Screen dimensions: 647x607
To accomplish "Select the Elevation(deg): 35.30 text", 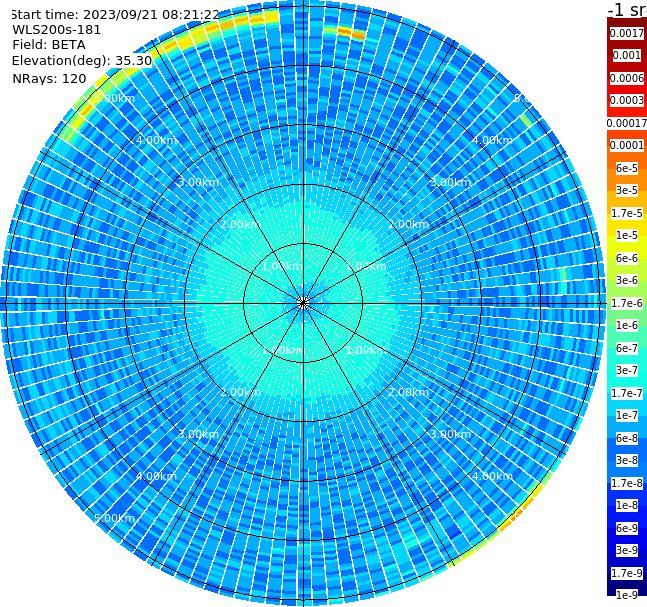I will 82,61.
